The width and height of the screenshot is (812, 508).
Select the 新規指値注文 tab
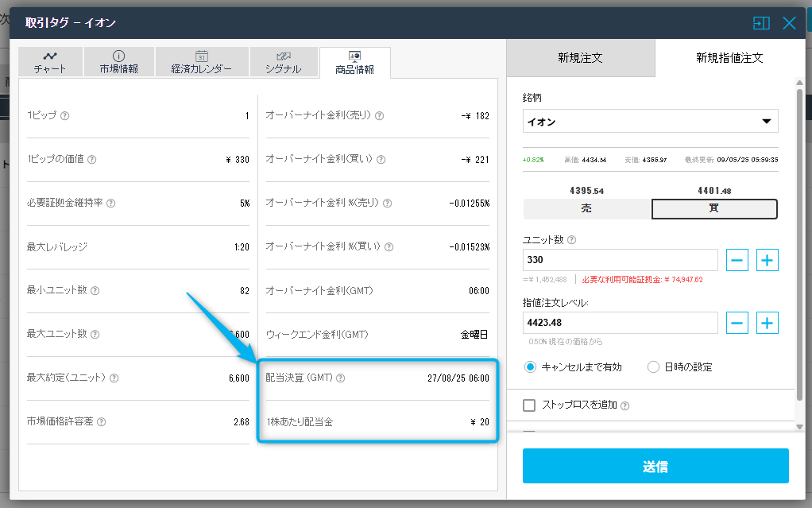[x=729, y=58]
